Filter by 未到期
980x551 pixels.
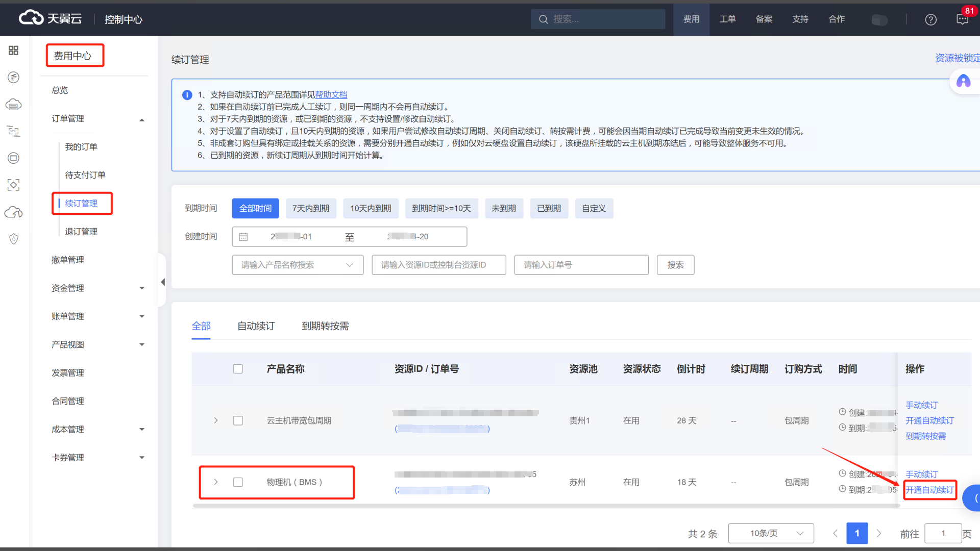pos(504,209)
